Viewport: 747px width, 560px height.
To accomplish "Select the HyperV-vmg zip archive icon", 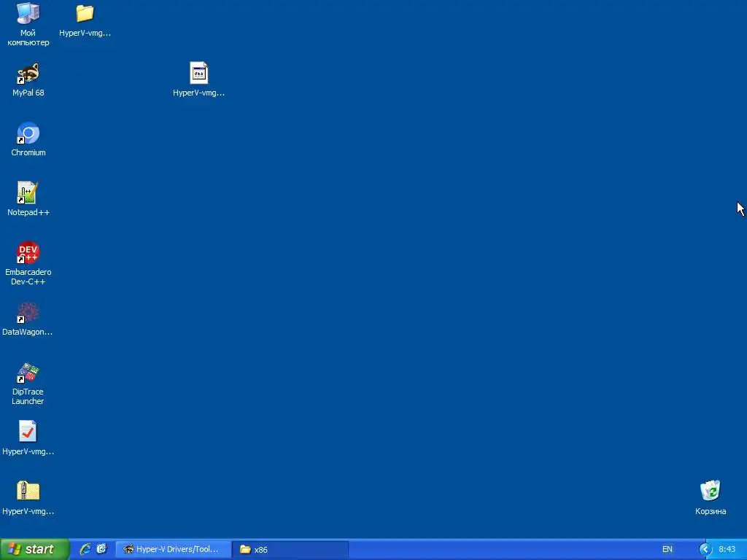I will [x=28, y=498].
